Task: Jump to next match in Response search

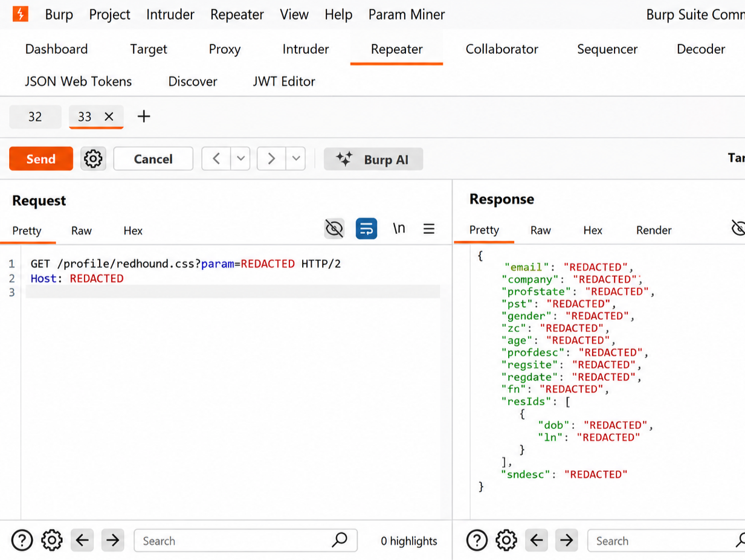Action: 567,540
